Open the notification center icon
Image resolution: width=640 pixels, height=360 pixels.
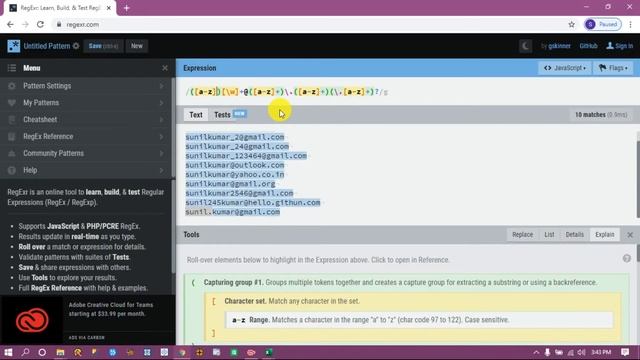pyautogui.click(x=625, y=352)
